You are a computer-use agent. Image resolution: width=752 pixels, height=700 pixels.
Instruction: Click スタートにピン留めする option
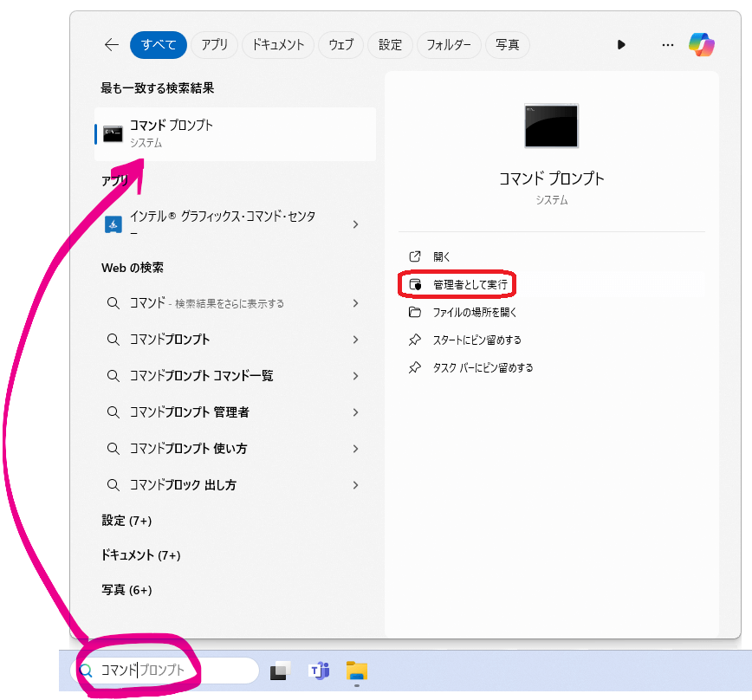(x=476, y=340)
